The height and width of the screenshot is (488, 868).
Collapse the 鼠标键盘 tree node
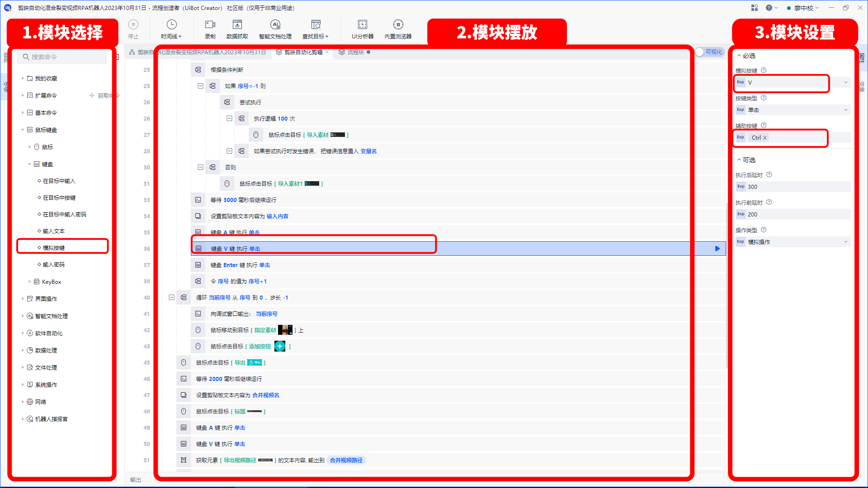[23, 130]
